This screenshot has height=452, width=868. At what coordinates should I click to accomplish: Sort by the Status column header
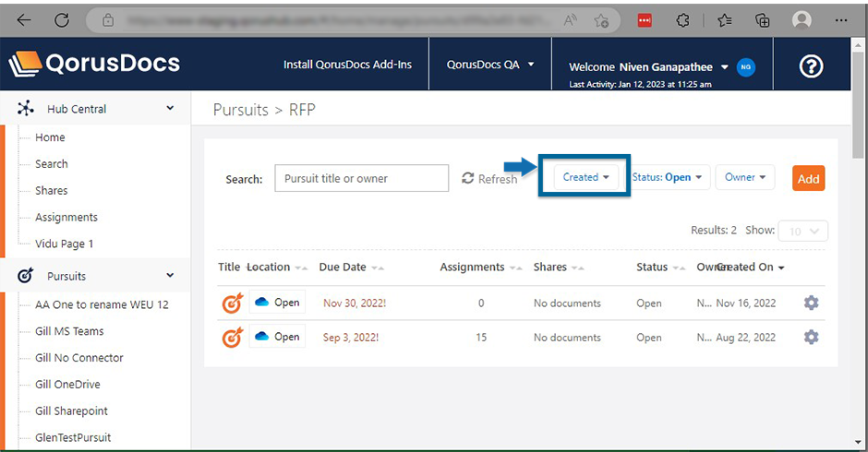coord(660,268)
